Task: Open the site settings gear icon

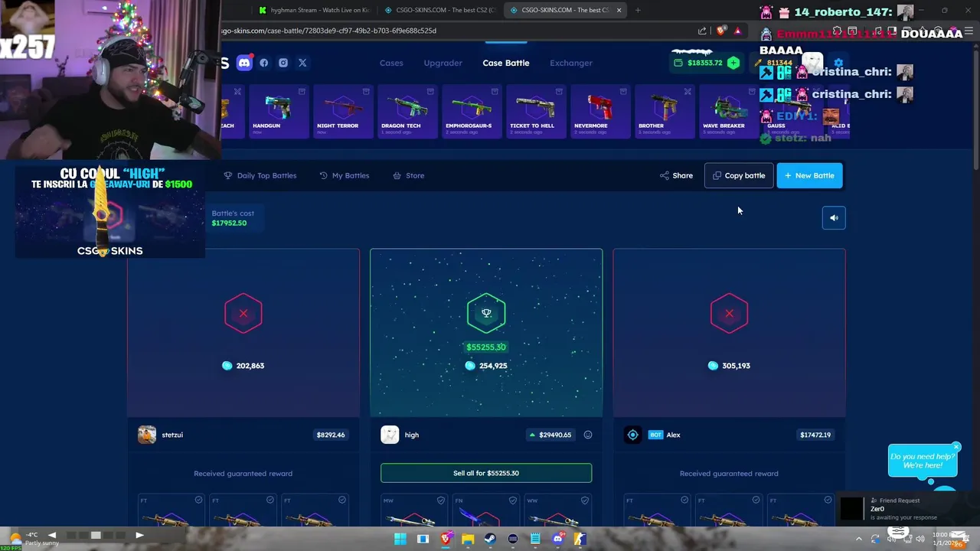Action: pos(838,63)
